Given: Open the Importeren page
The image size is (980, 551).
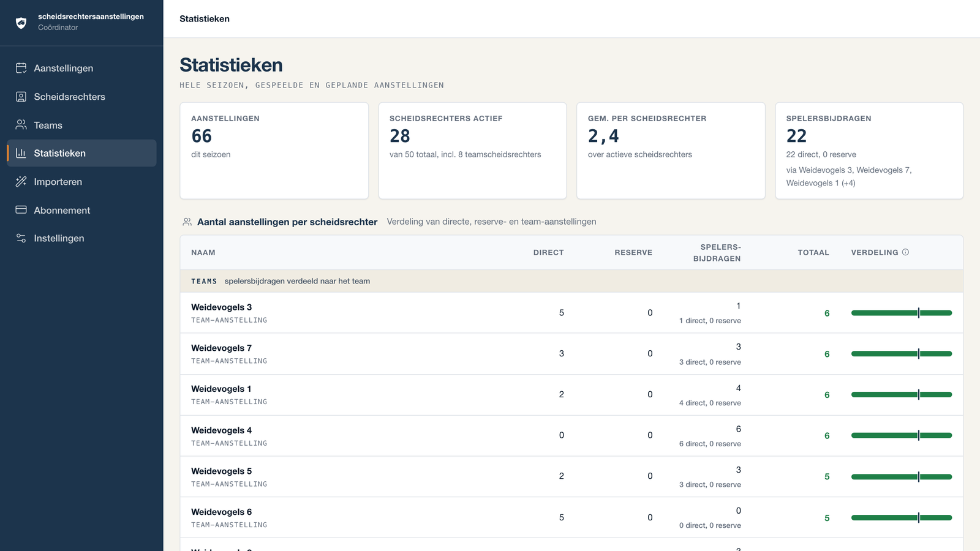Looking at the screenshot, I should (x=81, y=181).
